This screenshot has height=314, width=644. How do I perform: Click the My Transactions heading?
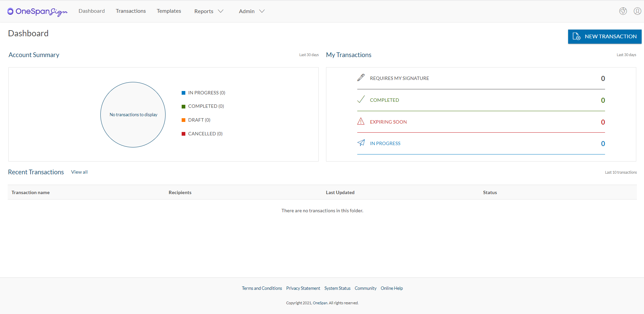click(349, 55)
